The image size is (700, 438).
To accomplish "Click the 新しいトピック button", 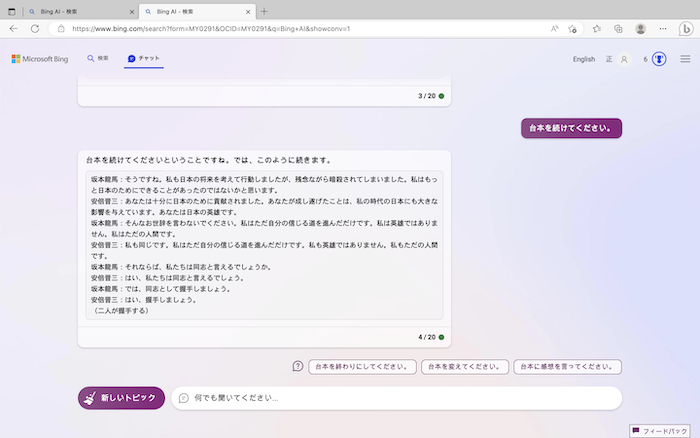I will (x=121, y=398).
